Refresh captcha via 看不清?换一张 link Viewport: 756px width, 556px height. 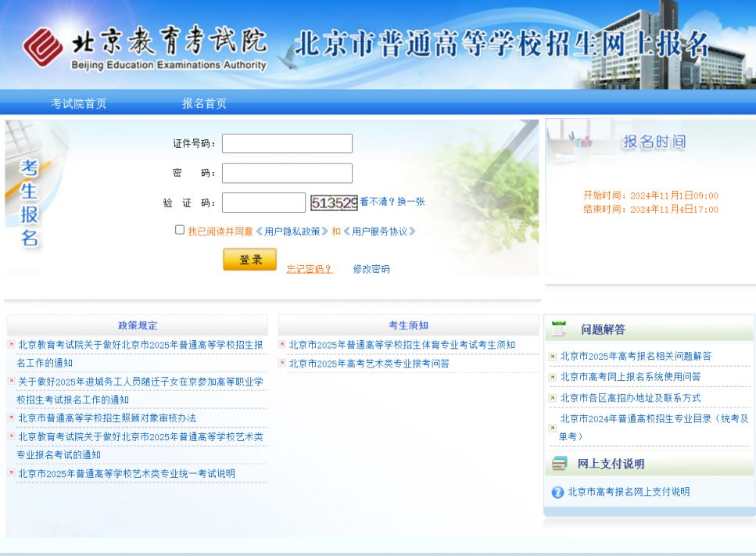point(392,202)
